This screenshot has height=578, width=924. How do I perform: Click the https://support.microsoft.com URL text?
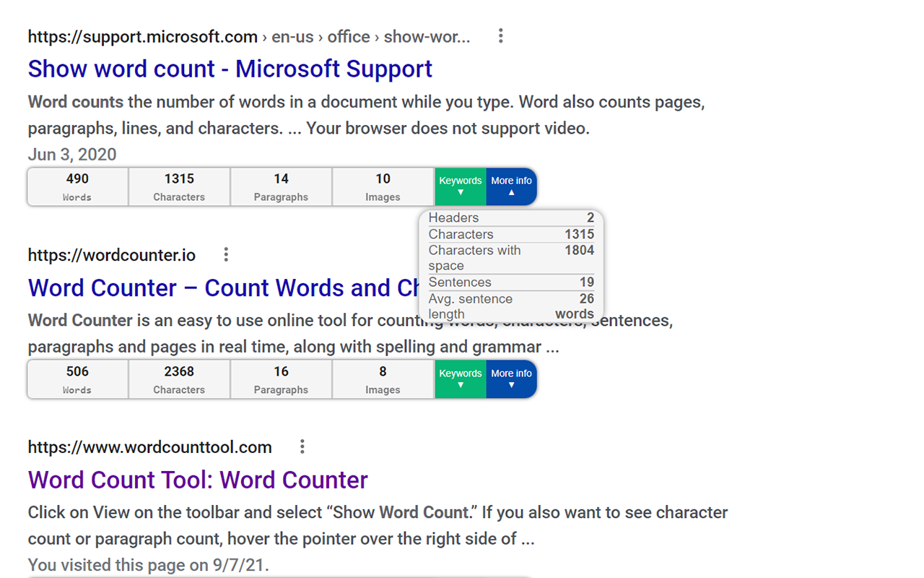pos(143,37)
